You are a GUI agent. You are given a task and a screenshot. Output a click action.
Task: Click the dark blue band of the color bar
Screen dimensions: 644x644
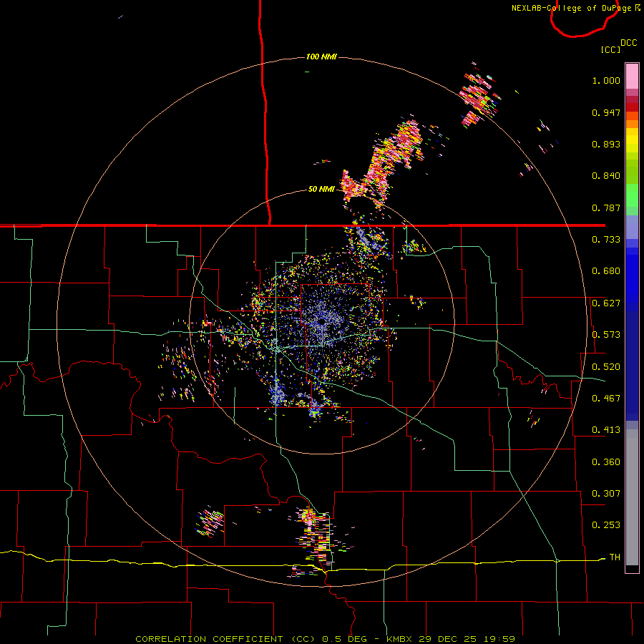(x=632, y=366)
